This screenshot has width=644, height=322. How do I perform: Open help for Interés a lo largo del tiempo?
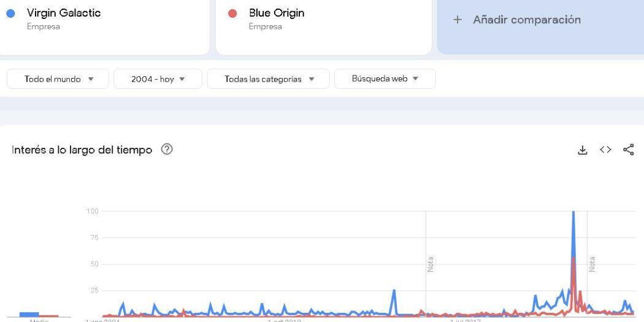coord(167,149)
